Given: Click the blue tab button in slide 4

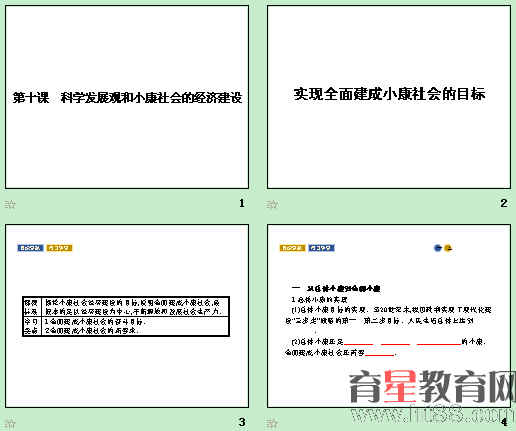Looking at the screenshot, I should coord(321,248).
